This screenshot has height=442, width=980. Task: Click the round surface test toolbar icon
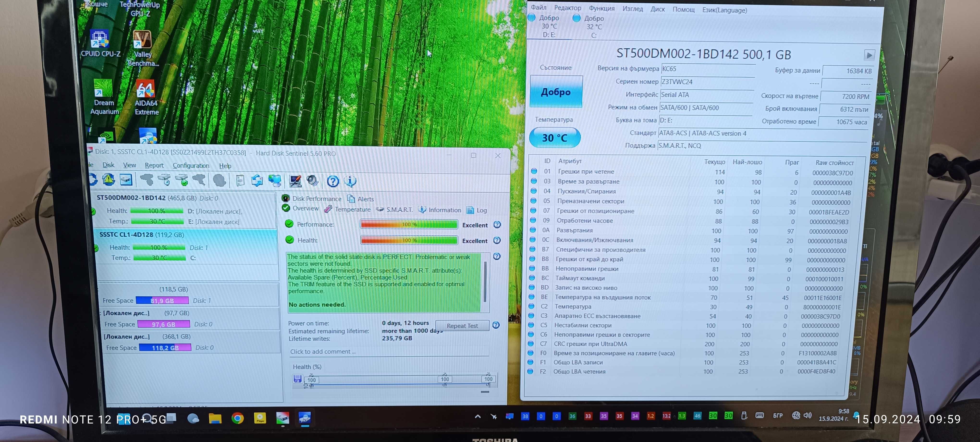(220, 180)
